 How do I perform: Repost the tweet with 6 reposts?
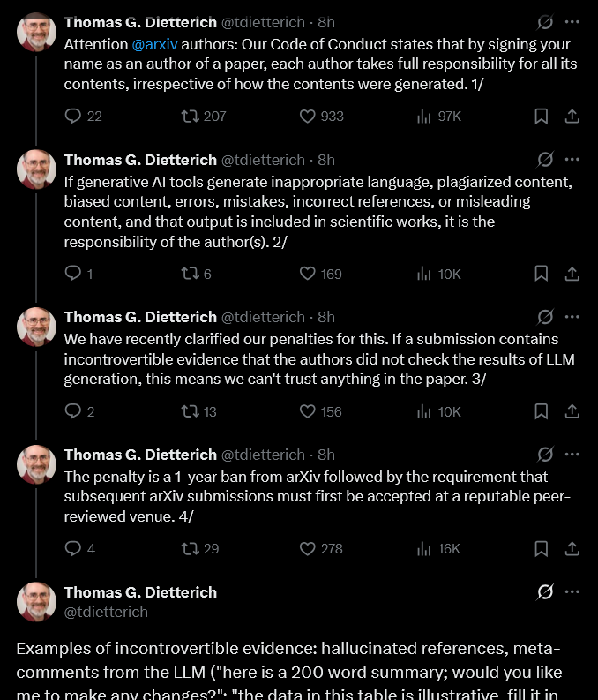tap(196, 274)
